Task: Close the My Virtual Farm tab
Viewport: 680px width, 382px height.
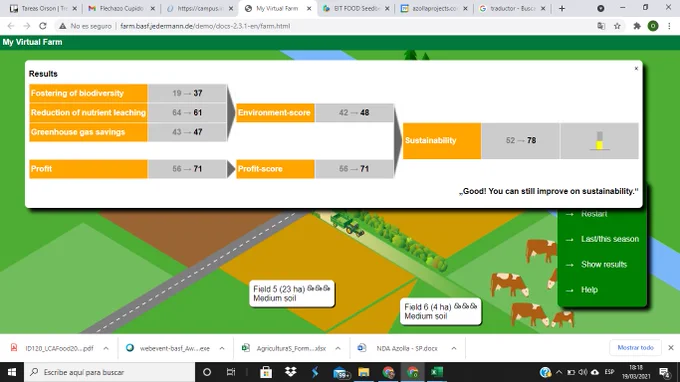Action: point(309,8)
